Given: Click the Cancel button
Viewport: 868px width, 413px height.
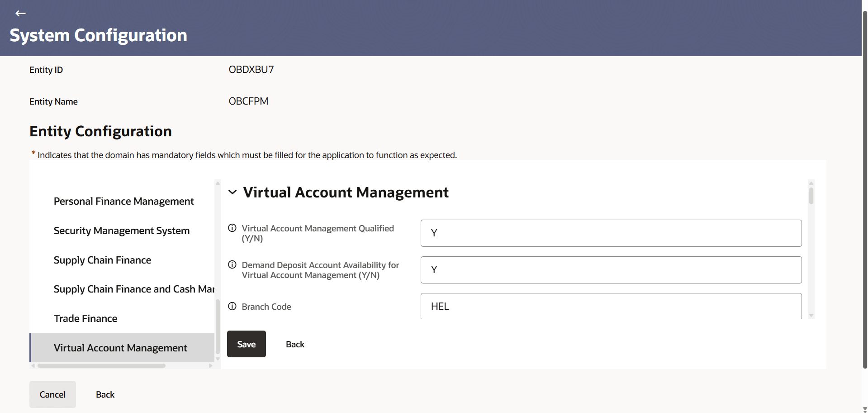Looking at the screenshot, I should (52, 394).
